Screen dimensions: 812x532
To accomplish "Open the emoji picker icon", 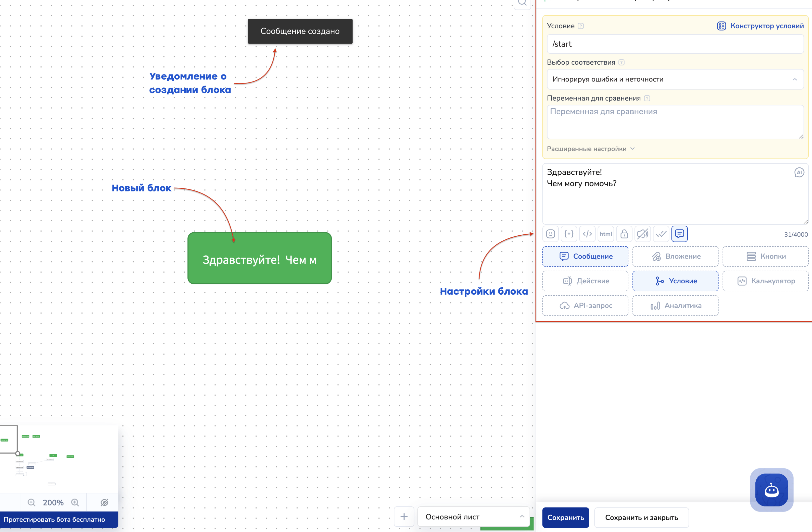I will pos(550,234).
